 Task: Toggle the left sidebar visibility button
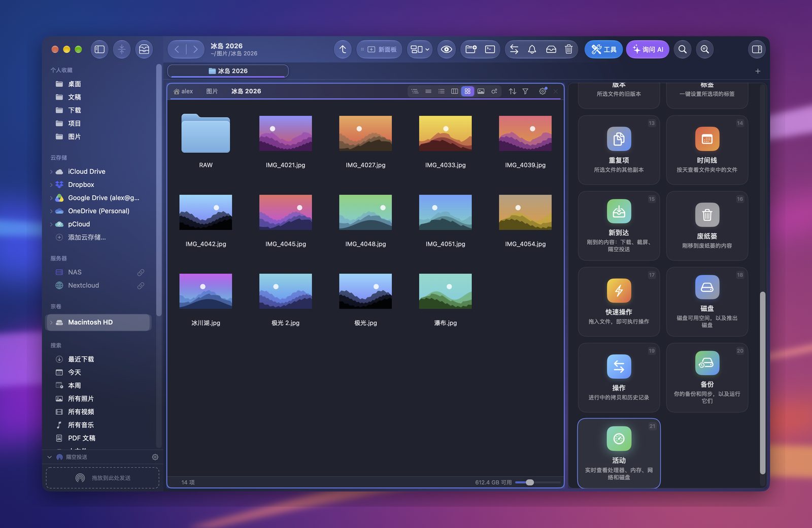99,49
